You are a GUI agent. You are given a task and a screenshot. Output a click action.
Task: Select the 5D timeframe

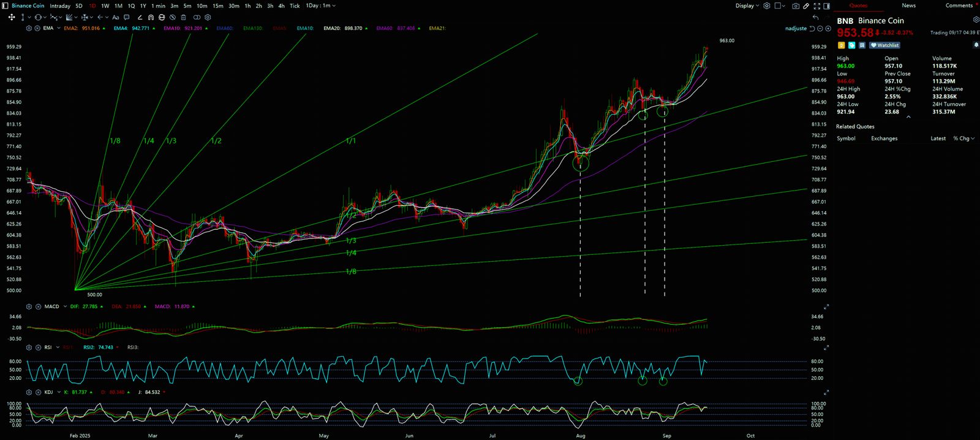(x=79, y=6)
